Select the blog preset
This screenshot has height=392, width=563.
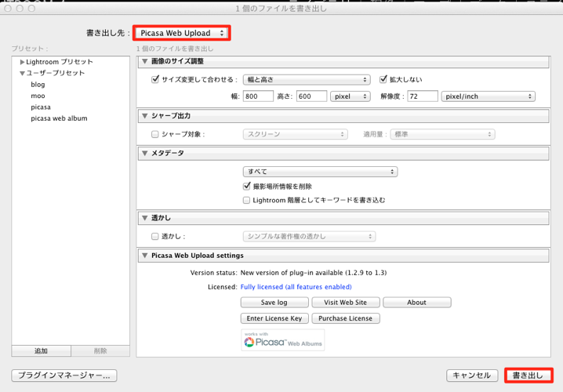point(38,85)
